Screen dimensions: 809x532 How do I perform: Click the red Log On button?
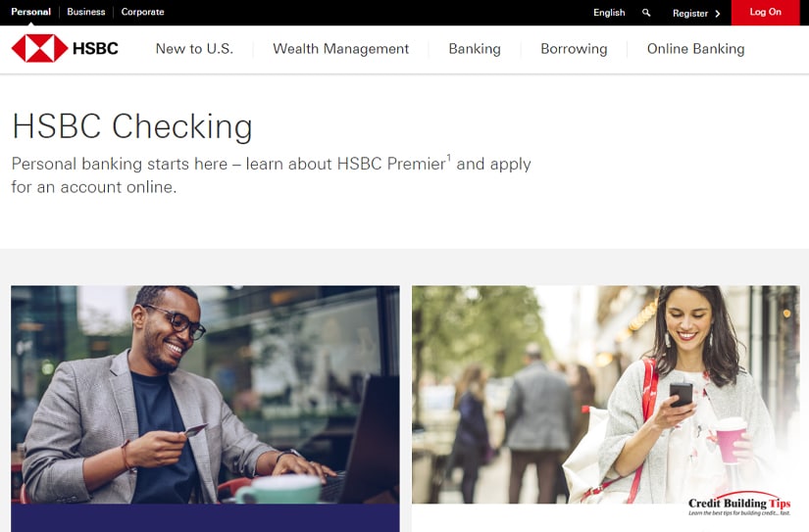[x=765, y=13]
